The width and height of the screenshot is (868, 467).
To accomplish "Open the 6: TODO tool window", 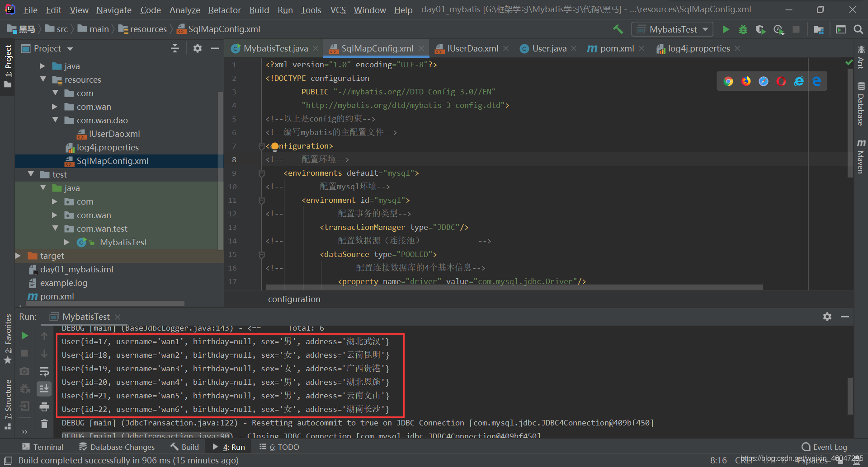I will click(x=279, y=447).
